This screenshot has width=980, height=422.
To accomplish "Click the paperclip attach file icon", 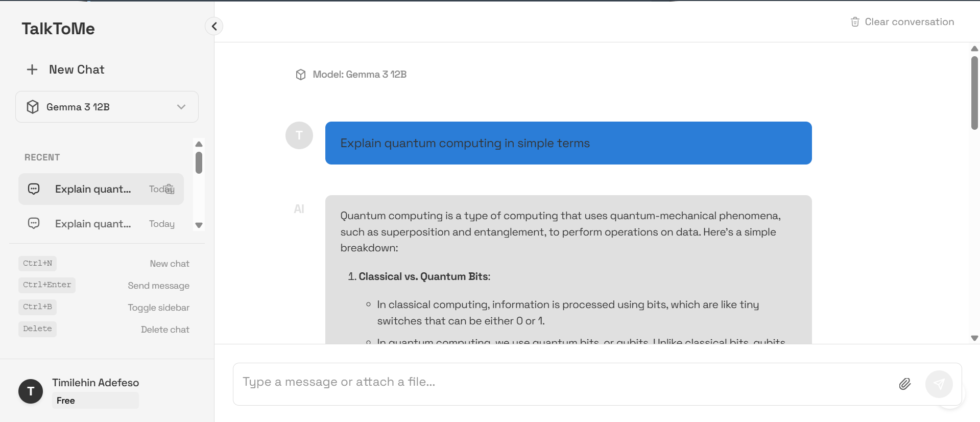I will point(904,384).
